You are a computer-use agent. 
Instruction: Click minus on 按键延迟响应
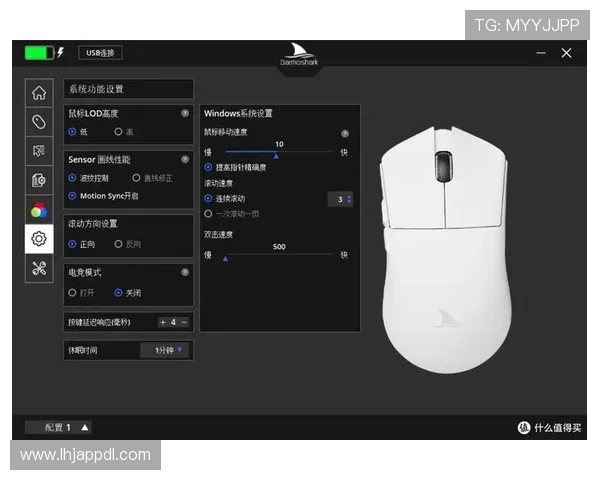184,322
